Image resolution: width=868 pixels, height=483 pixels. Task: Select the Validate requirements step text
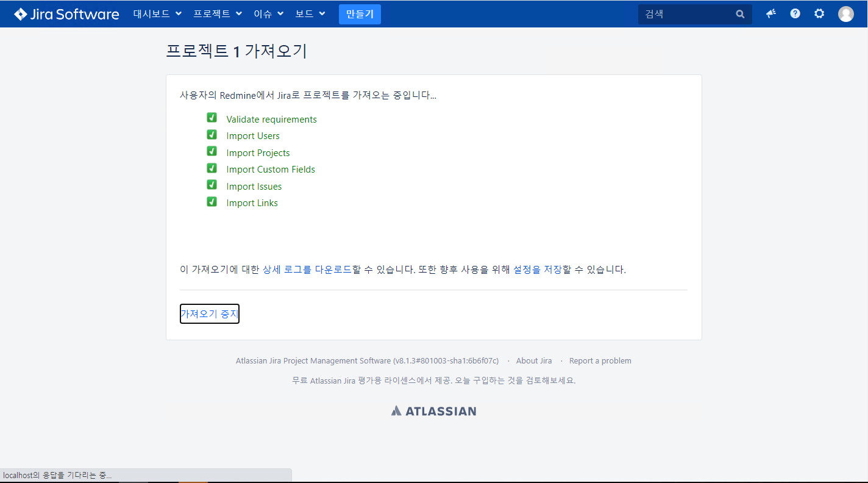(x=272, y=120)
